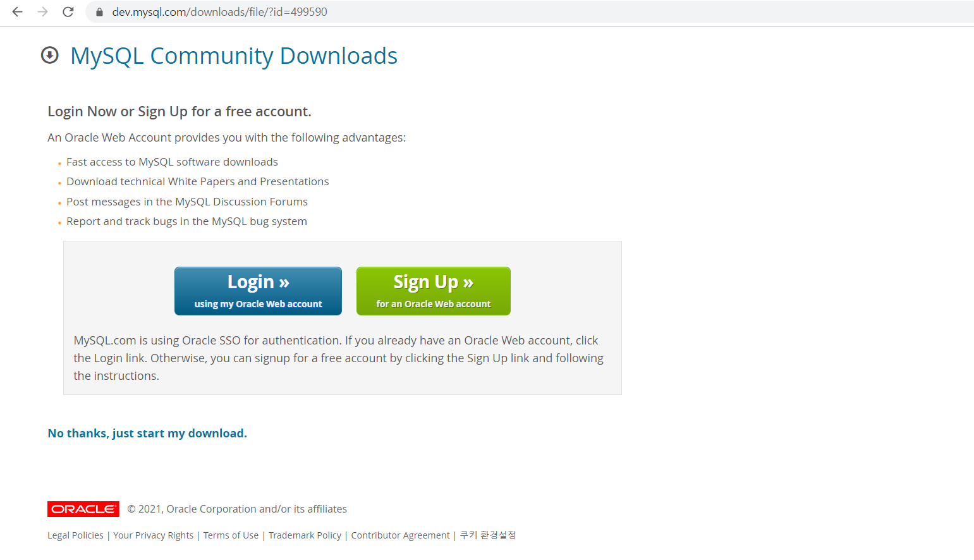Open Terms of Use footer link

pos(231,535)
